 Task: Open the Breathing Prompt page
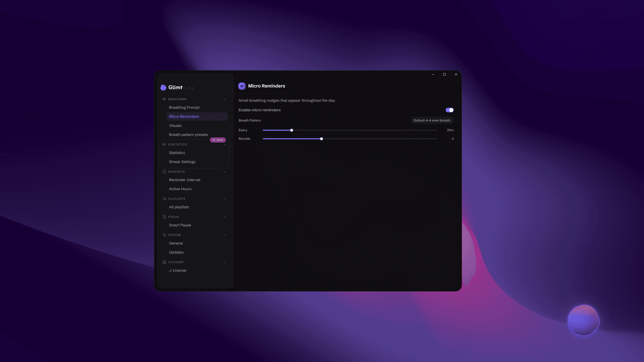point(197,107)
